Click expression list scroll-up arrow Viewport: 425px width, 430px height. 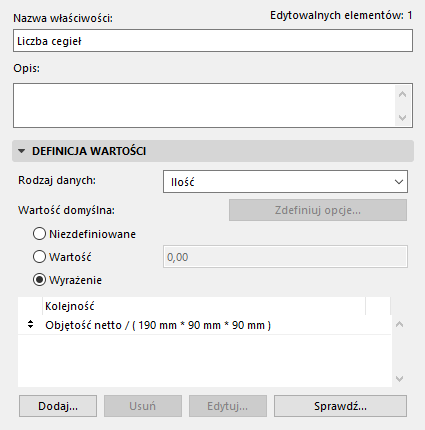click(x=399, y=324)
